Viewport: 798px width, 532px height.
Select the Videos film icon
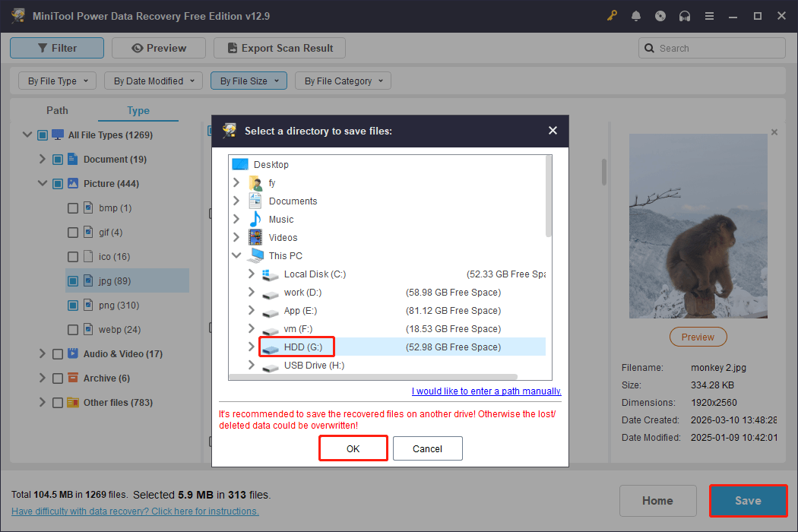tap(255, 237)
